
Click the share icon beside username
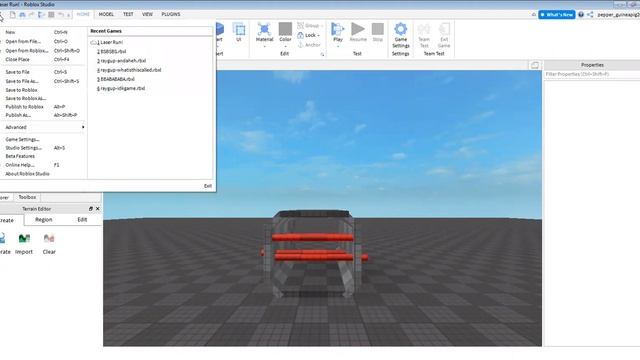pyautogui.click(x=590, y=15)
